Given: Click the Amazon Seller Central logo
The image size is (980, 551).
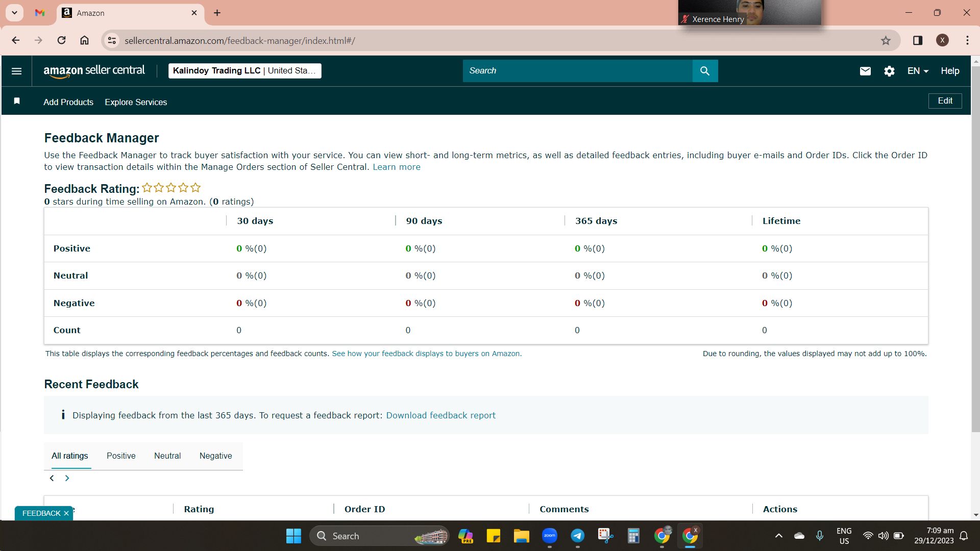Looking at the screenshot, I should click(94, 71).
